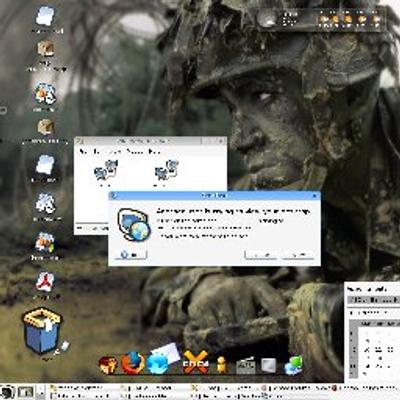Select the topmost document icon on the desktop
400x400 pixels.
[x=45, y=17]
